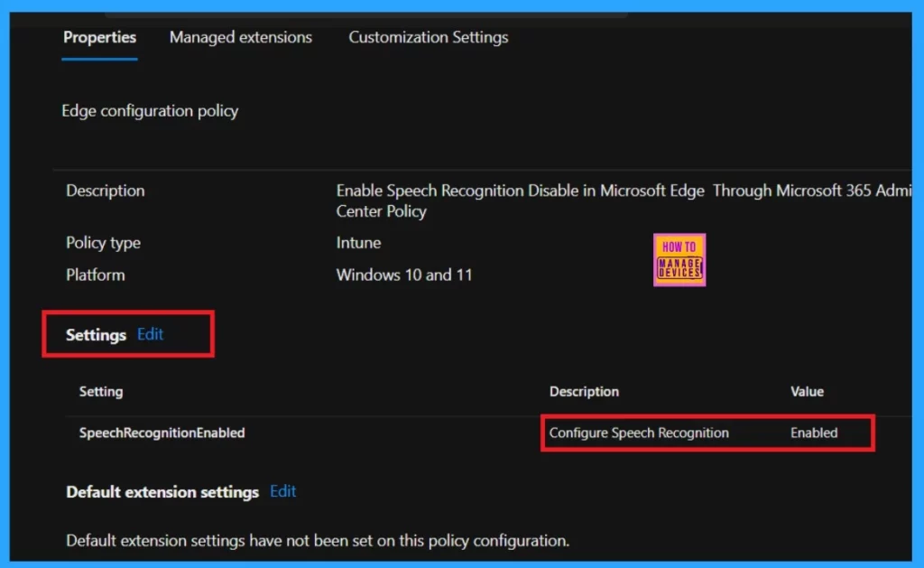
Task: Open the Customization Settings tab
Action: point(429,37)
